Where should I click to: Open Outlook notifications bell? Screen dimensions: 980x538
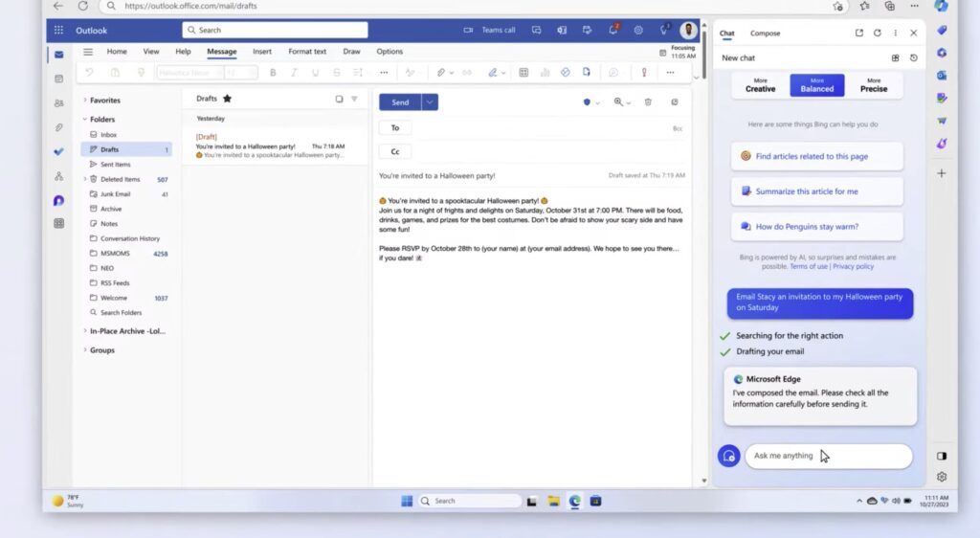[613, 30]
